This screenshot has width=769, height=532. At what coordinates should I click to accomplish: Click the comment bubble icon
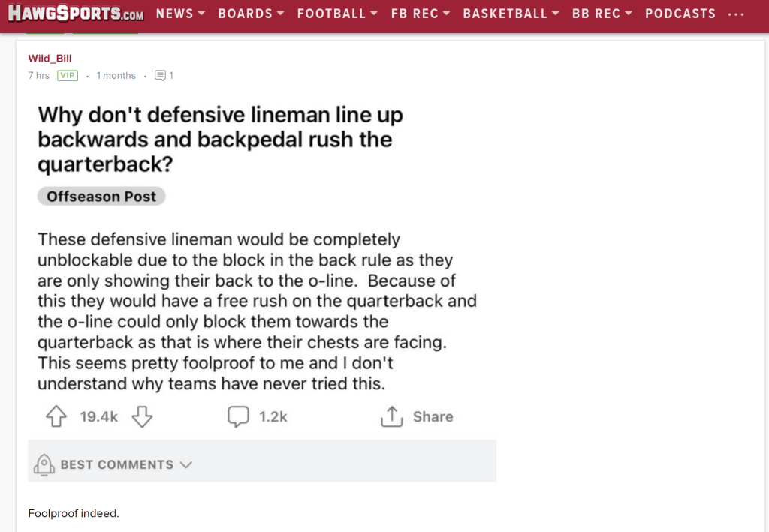(238, 417)
